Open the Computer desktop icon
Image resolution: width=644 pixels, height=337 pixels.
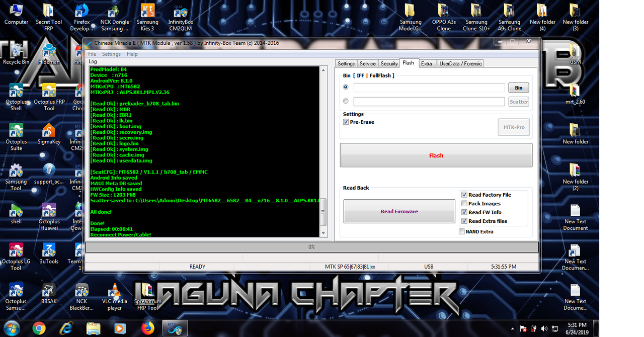[16, 15]
